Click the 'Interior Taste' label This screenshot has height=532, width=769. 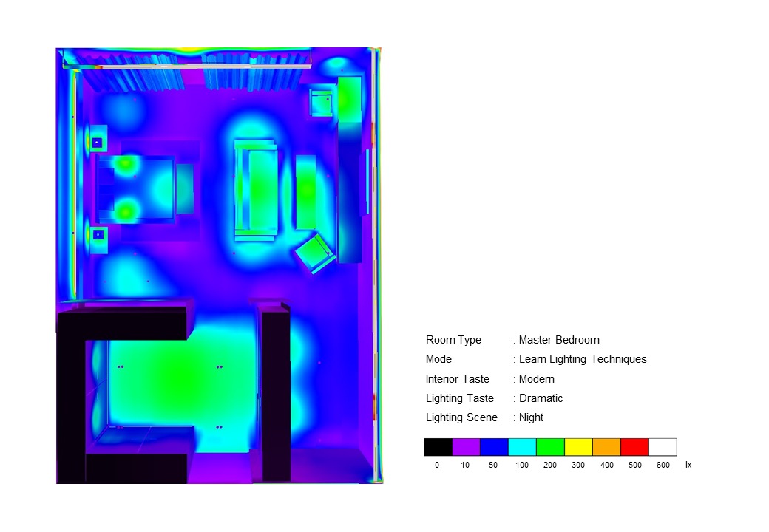click(457, 379)
